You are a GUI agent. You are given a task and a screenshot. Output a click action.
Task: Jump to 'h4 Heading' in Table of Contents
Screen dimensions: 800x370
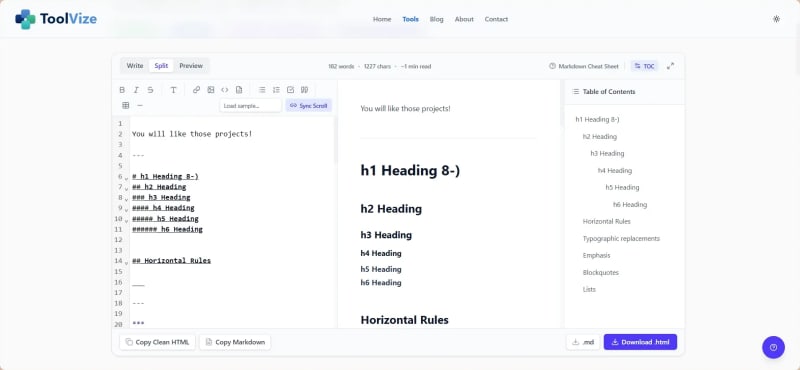[615, 170]
